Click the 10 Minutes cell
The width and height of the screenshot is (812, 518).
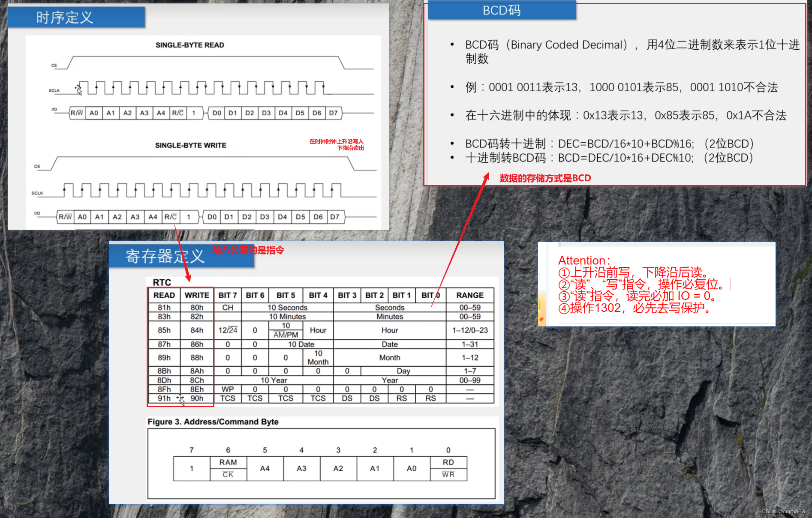(x=287, y=317)
